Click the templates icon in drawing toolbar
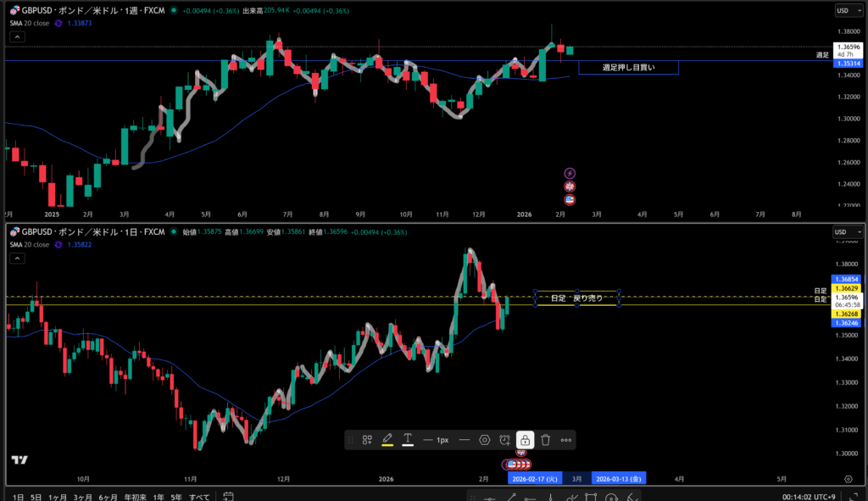Viewport: 868px width, 501px height. pyautogui.click(x=367, y=440)
